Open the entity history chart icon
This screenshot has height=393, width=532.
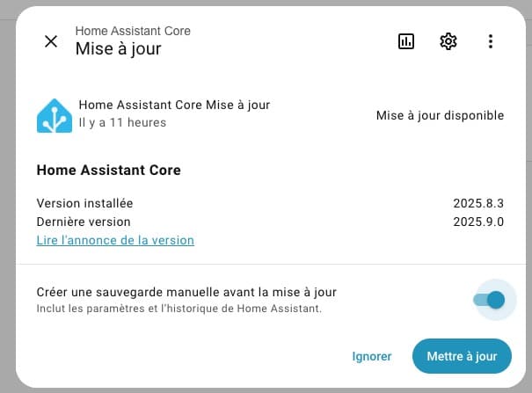[x=405, y=41]
